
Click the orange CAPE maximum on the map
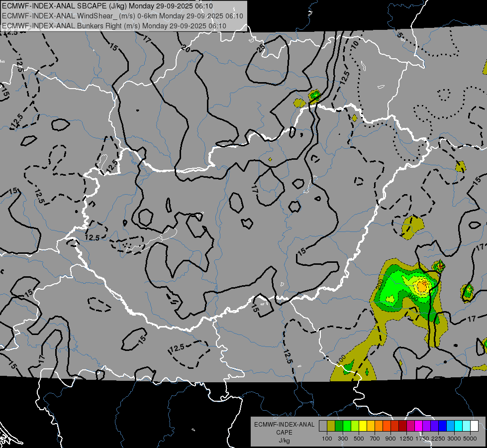click(422, 285)
